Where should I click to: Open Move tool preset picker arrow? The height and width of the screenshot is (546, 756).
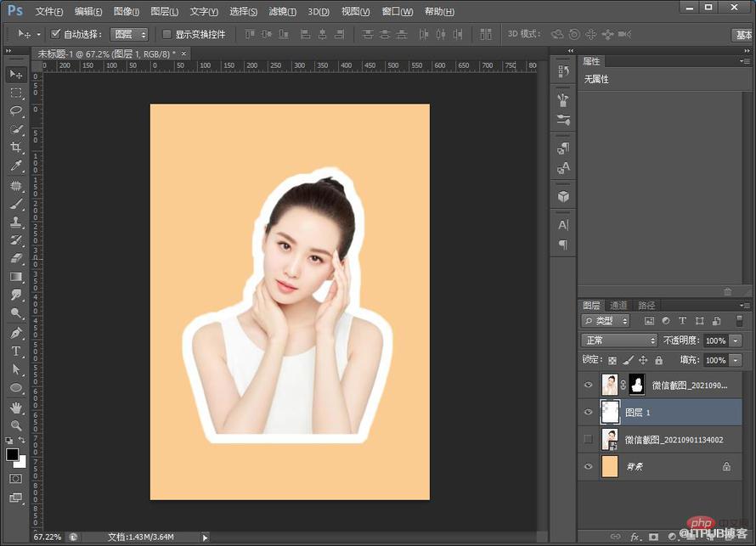coord(38,34)
